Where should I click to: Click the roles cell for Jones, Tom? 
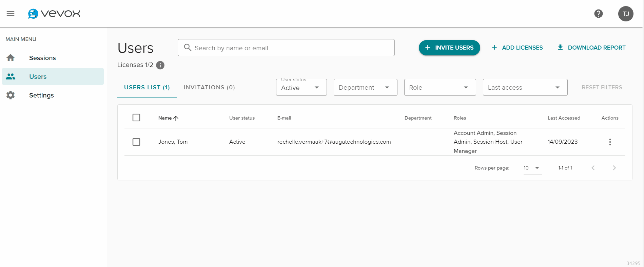coord(488,142)
